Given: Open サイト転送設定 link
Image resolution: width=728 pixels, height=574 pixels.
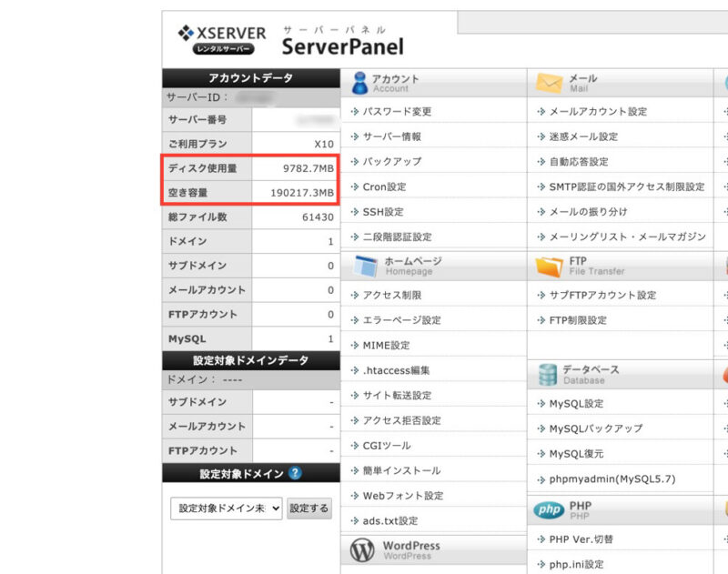Looking at the screenshot, I should [x=397, y=396].
